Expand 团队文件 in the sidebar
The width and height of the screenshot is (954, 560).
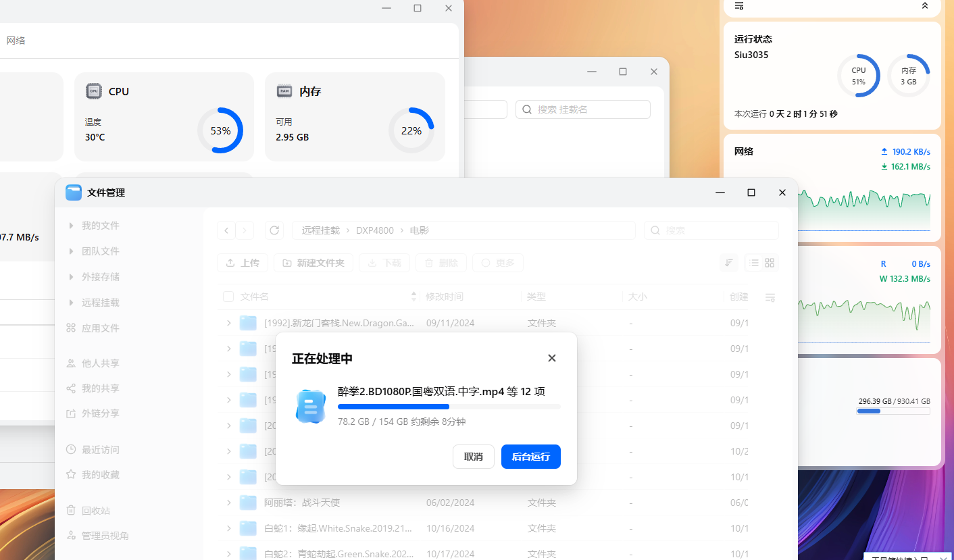pos(71,251)
